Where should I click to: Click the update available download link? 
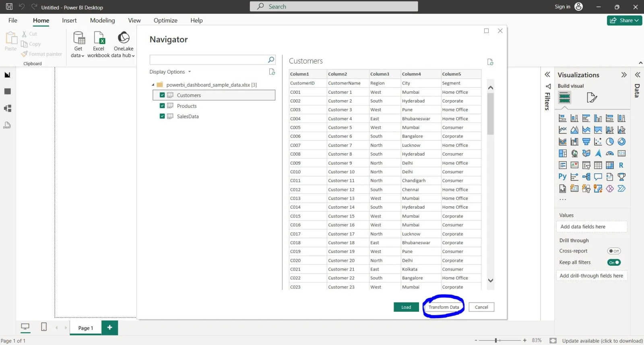click(x=602, y=341)
